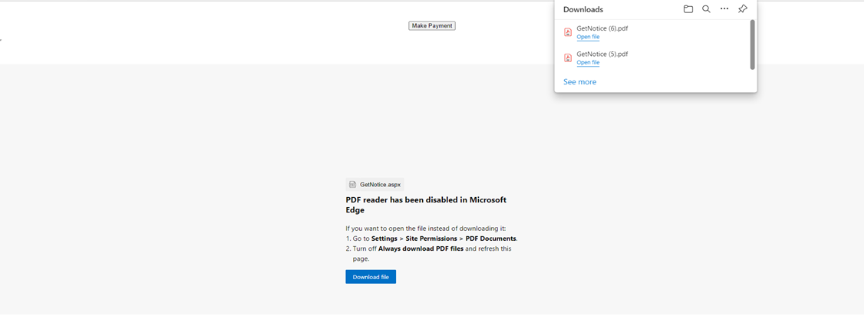Select the GetNotice (5).pdf filename
This screenshot has height=316, width=868.
coord(602,54)
